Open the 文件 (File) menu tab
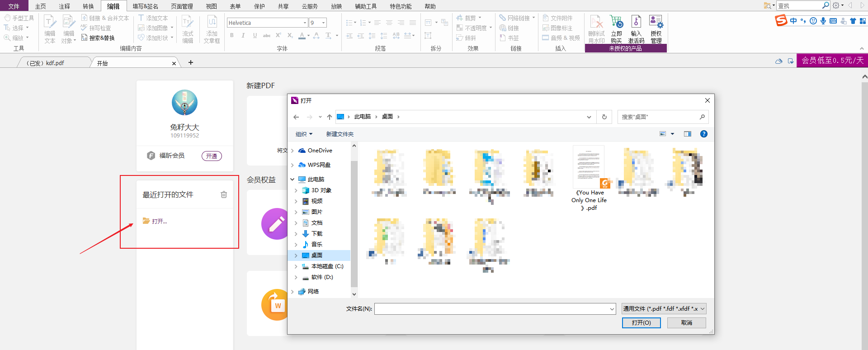The height and width of the screenshot is (350, 868). (x=14, y=6)
